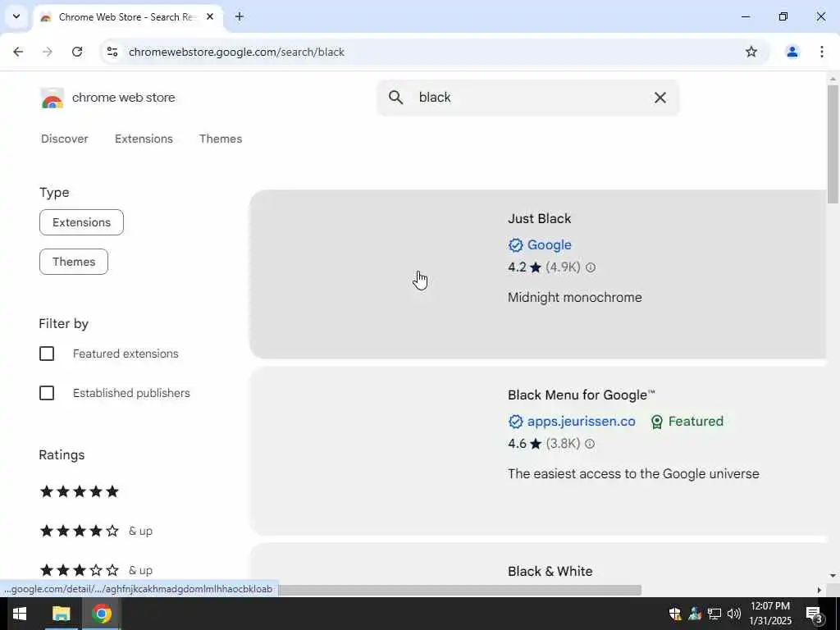The image size is (840, 630).
Task: Click the taskbar clock showing 12:07 PM
Action: coord(769,614)
